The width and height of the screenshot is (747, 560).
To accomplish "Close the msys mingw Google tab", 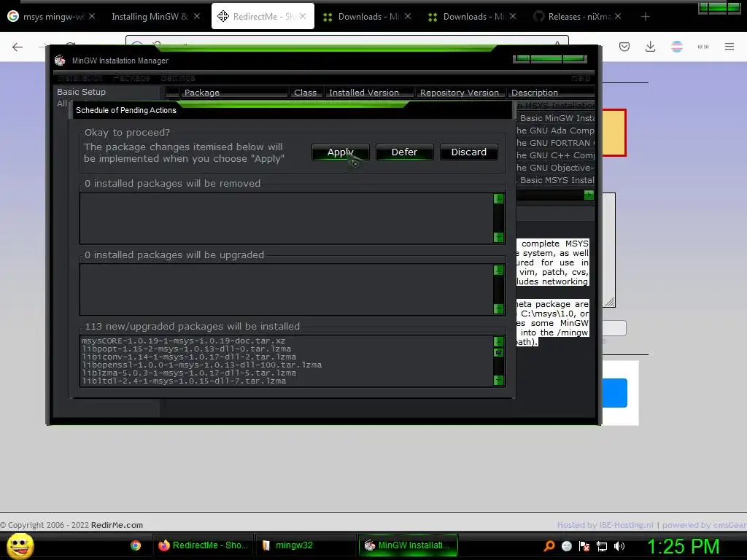I will point(92,16).
